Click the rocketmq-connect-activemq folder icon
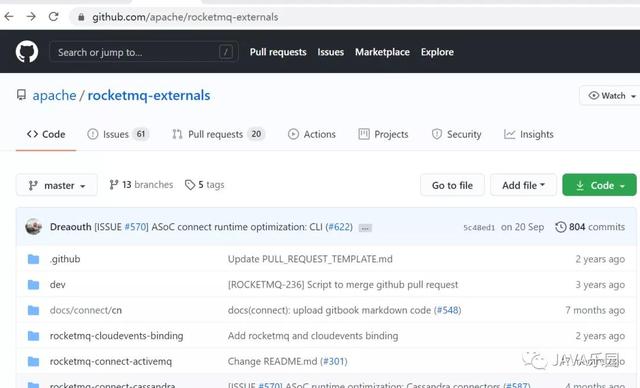 coord(33,361)
